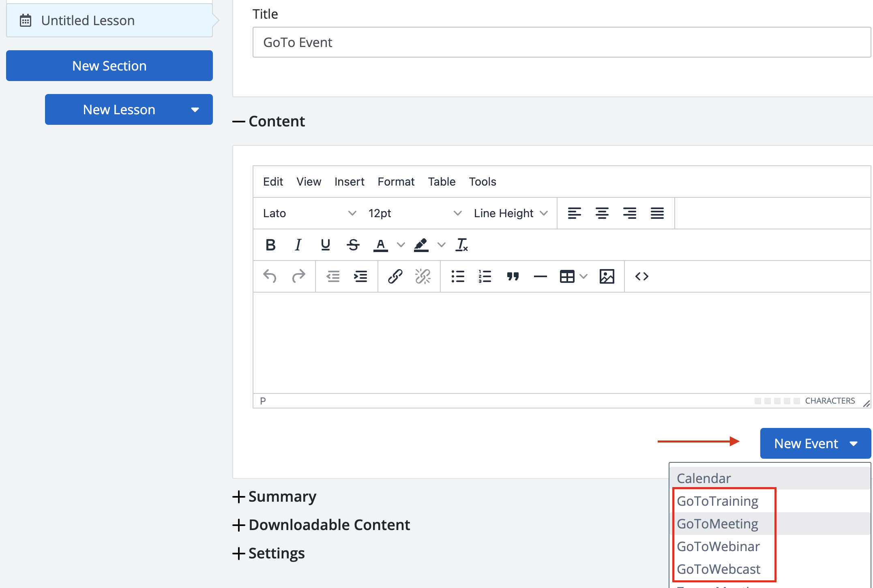Expand the Downloadable Content section
Image resolution: width=873 pixels, height=588 pixels.
(322, 525)
